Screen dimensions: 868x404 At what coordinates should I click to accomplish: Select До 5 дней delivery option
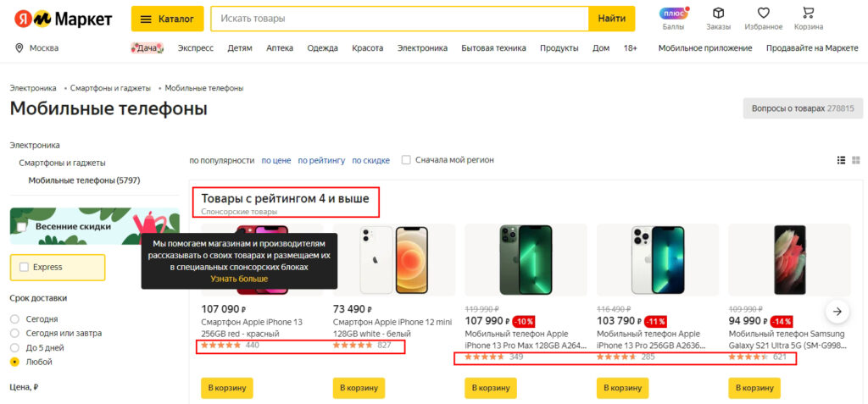tap(15, 347)
